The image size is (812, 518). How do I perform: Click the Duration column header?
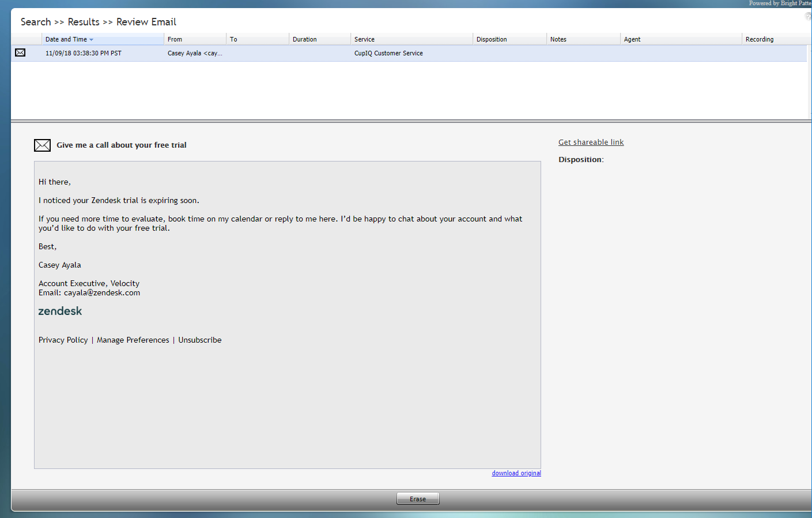point(319,39)
